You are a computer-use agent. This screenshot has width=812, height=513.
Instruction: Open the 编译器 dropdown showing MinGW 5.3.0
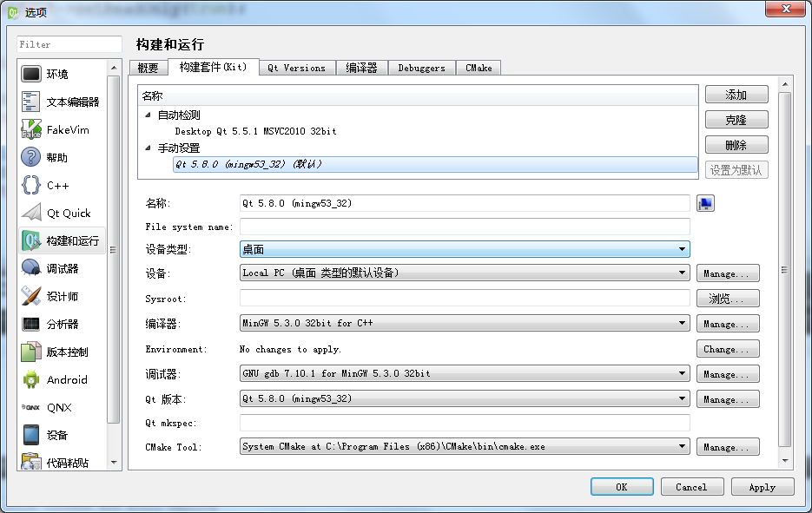pyautogui.click(x=465, y=323)
